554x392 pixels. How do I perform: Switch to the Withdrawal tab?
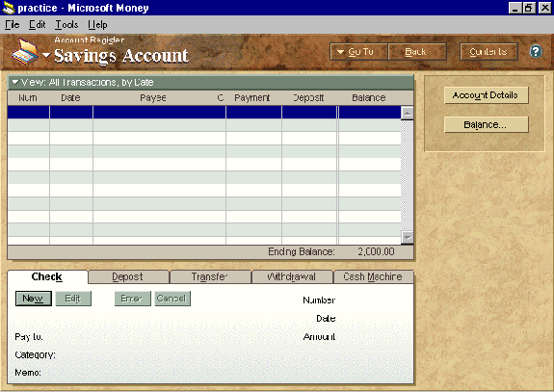coord(292,276)
